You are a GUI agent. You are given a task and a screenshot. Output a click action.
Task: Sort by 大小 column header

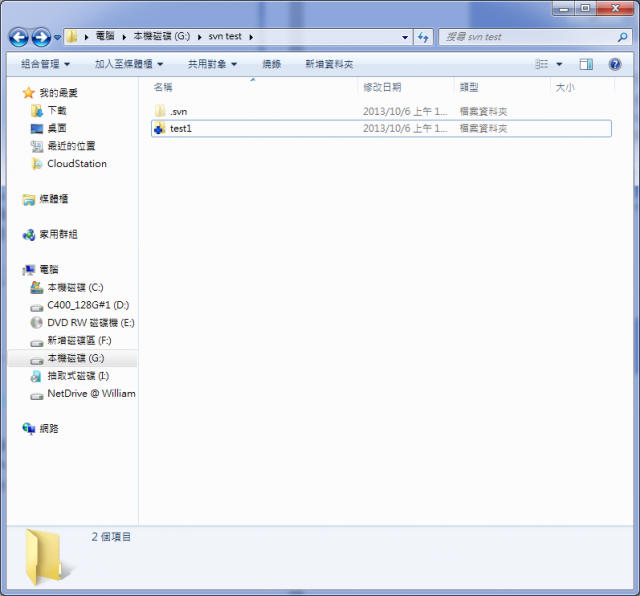(x=565, y=87)
